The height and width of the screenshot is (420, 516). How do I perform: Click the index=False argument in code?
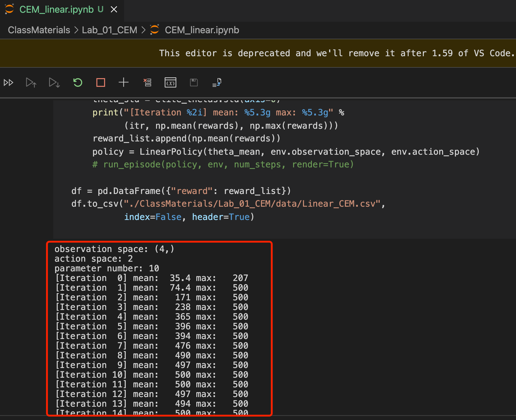(x=153, y=217)
